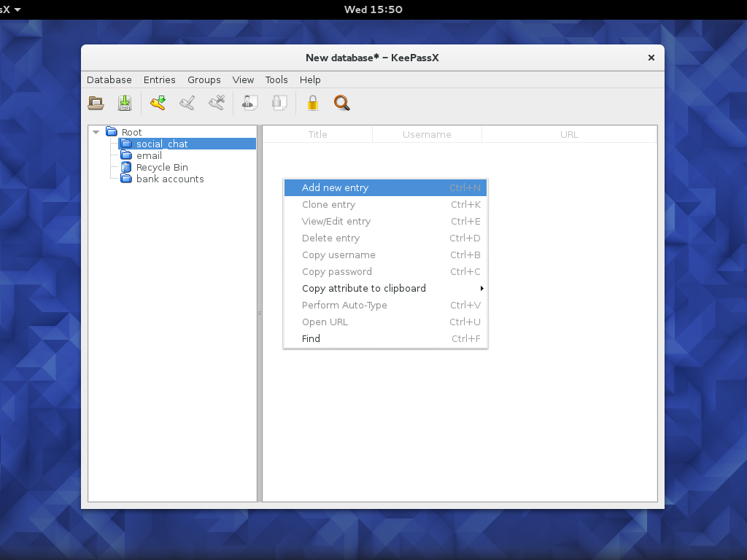Click the Root group folder icon
This screenshot has width=747, height=560.
112,131
